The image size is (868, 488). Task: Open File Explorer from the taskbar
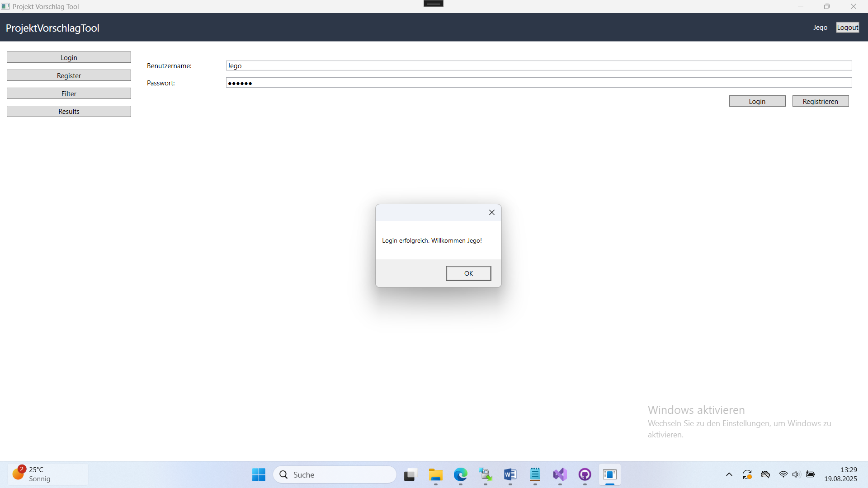tap(435, 474)
